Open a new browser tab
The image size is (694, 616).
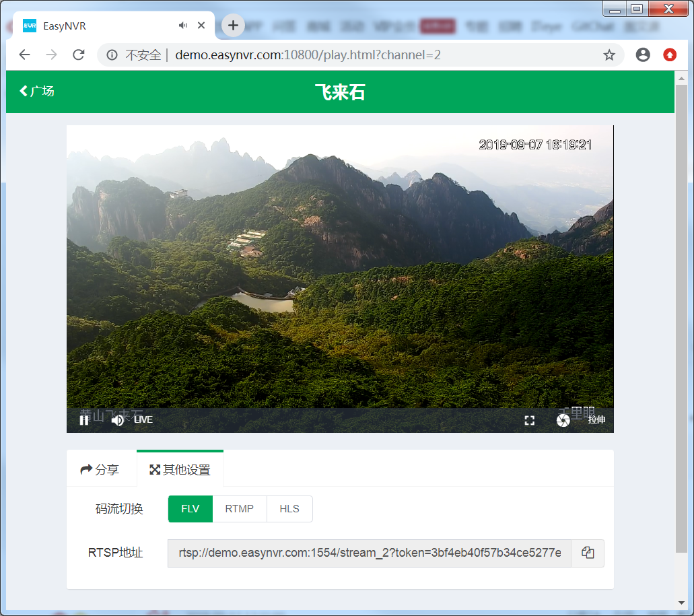pyautogui.click(x=233, y=26)
